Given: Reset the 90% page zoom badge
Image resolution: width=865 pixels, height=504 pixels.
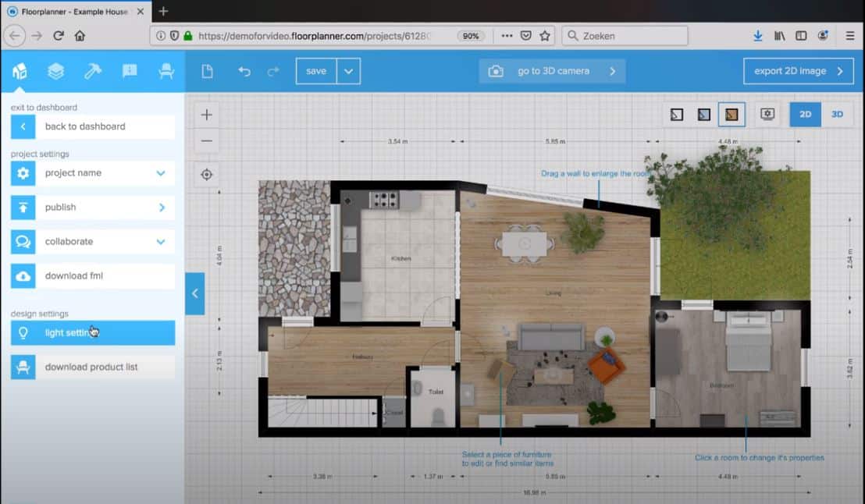Looking at the screenshot, I should click(x=471, y=36).
